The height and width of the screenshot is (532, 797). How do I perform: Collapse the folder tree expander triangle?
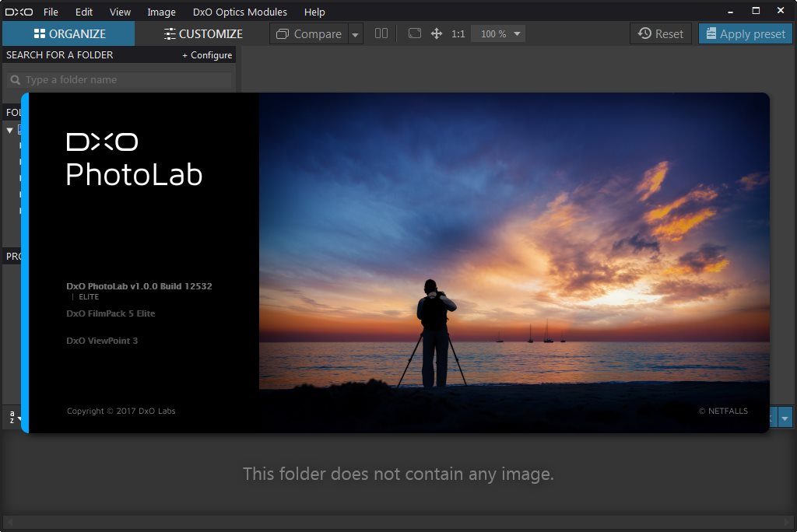(9, 131)
